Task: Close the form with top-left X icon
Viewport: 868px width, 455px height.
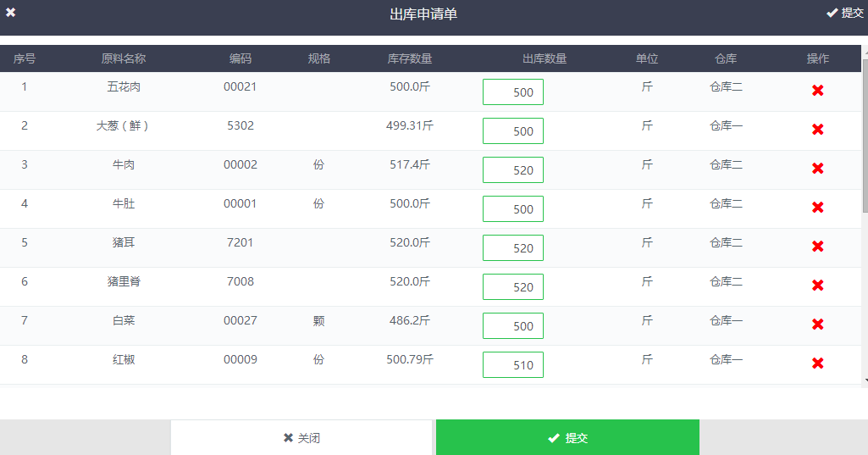Action: (11, 13)
